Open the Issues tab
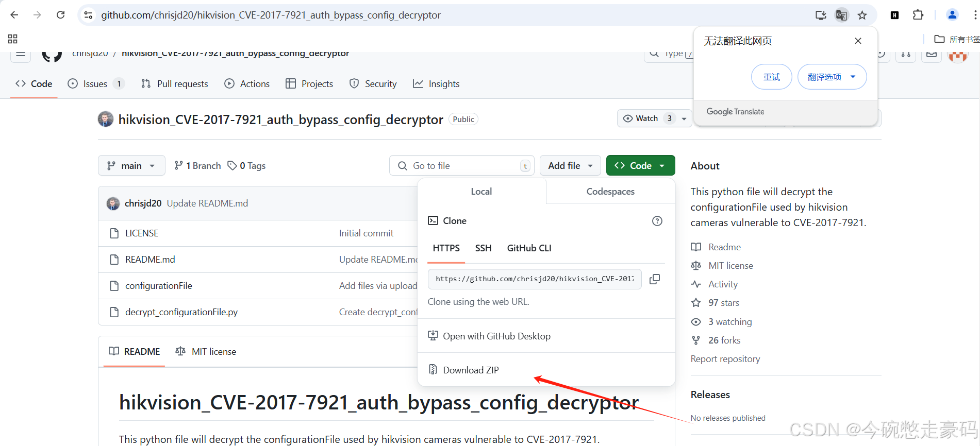This screenshot has width=980, height=446. (96, 83)
